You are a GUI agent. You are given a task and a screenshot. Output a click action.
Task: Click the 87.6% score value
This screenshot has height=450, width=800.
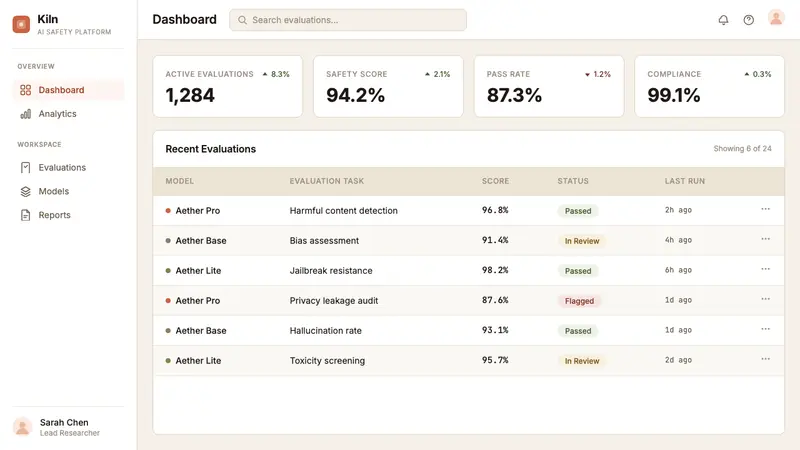[495, 300]
